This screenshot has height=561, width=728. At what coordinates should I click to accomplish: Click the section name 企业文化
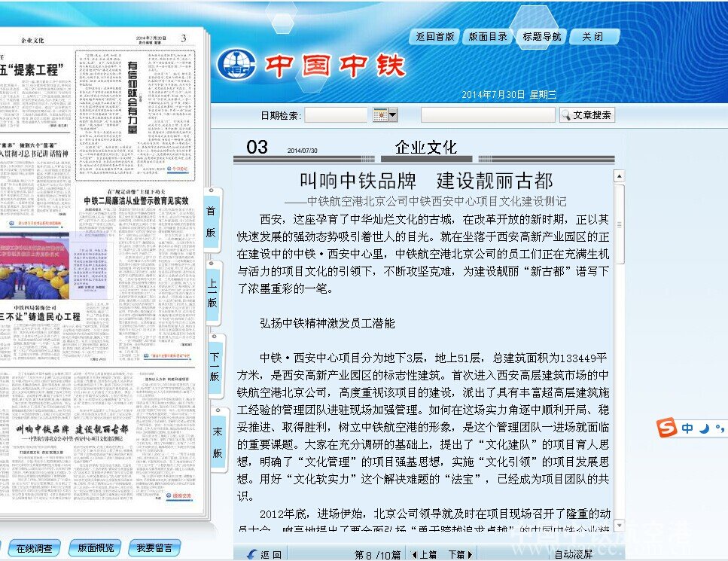click(x=426, y=148)
